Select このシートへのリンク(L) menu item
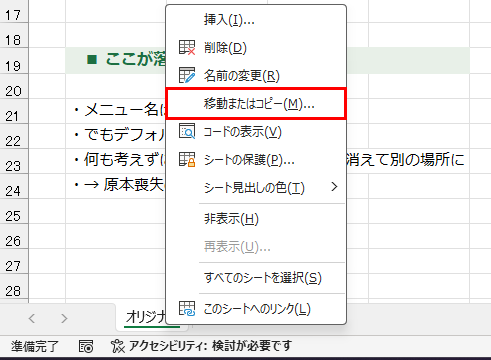The width and height of the screenshot is (491, 360). tap(256, 309)
